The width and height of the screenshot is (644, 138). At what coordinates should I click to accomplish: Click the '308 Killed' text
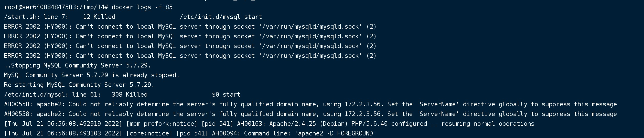click(x=130, y=95)
